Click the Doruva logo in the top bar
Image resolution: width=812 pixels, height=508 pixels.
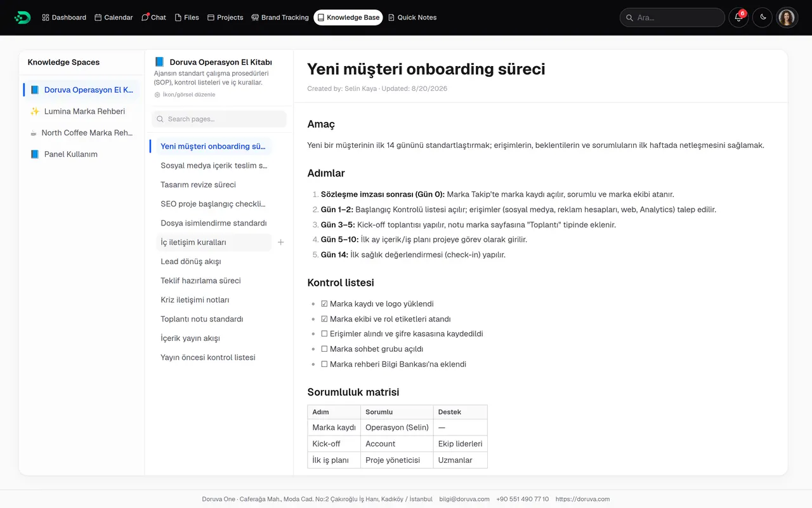click(x=22, y=17)
